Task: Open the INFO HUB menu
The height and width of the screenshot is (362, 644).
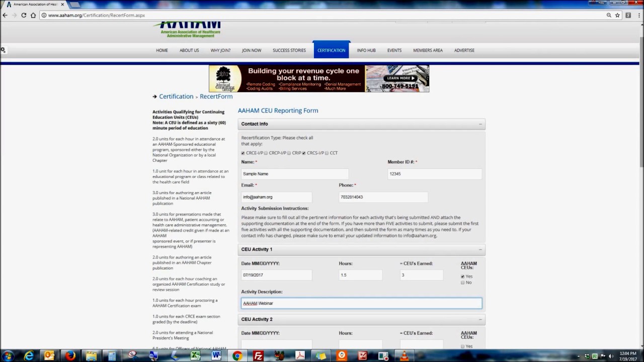Action: coord(366,50)
